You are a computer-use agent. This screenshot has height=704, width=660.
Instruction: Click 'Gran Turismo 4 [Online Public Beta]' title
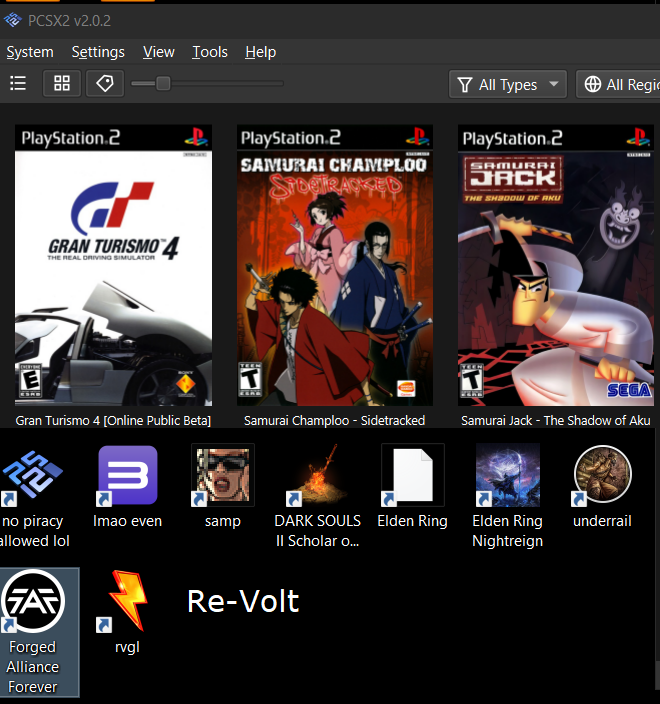click(x=113, y=421)
